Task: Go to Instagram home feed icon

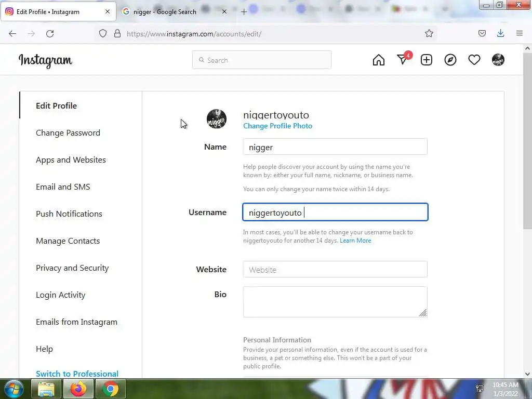Action: coord(379,60)
